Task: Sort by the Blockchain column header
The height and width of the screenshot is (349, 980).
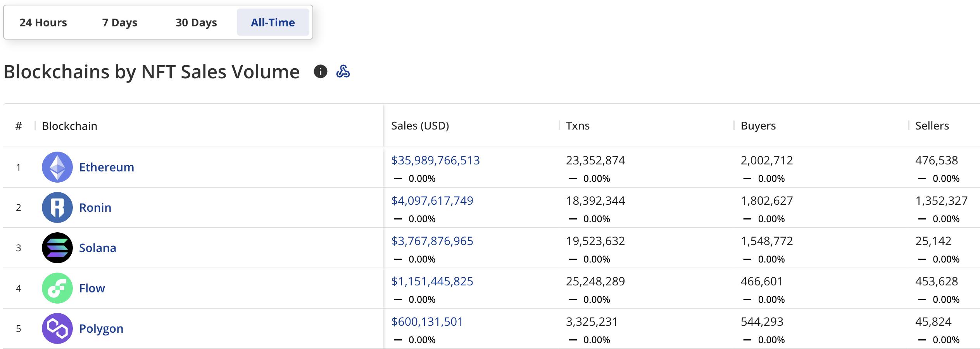Action: point(70,126)
